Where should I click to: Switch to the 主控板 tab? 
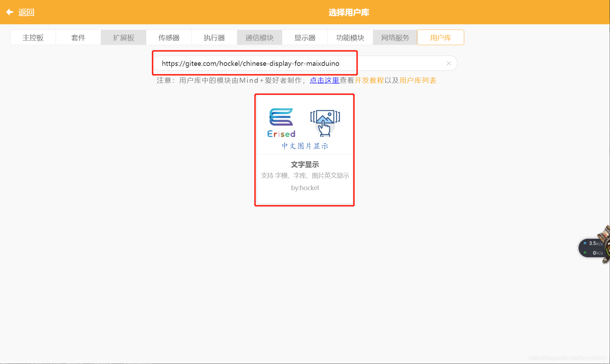tap(33, 37)
